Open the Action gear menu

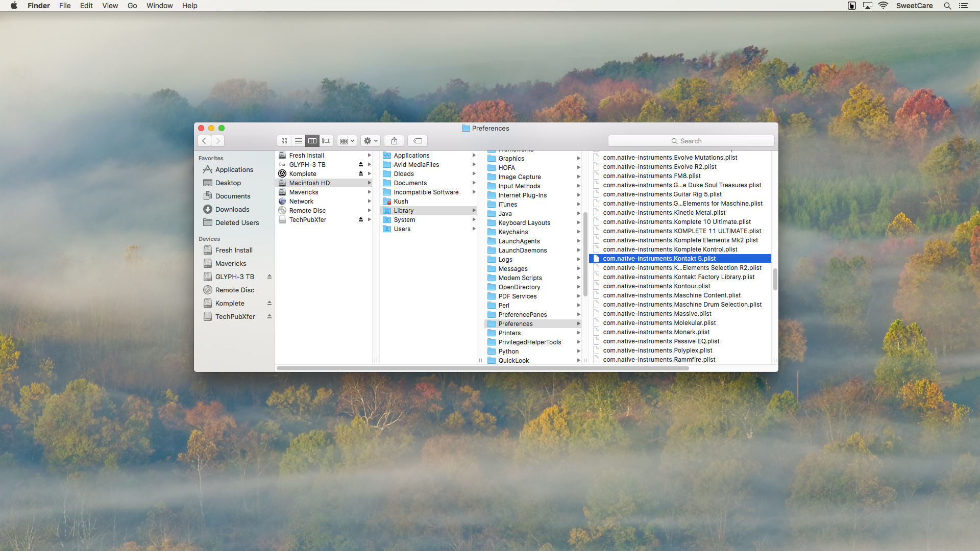pyautogui.click(x=371, y=141)
